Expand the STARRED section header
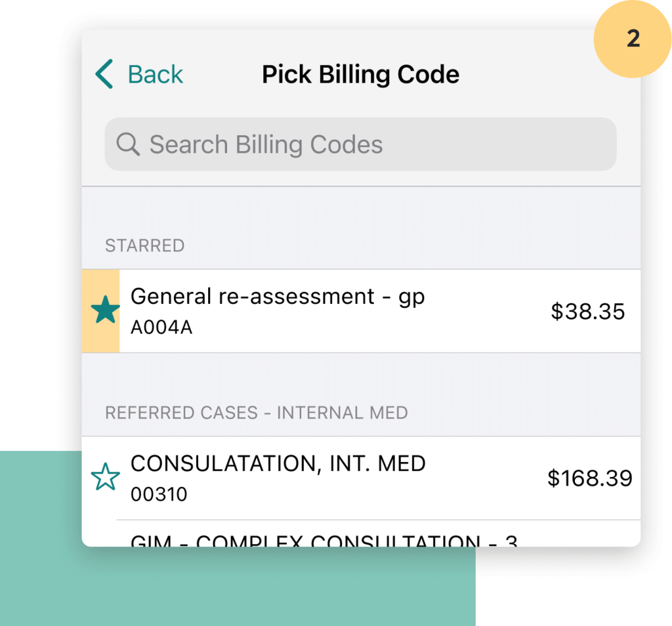 pos(145,245)
